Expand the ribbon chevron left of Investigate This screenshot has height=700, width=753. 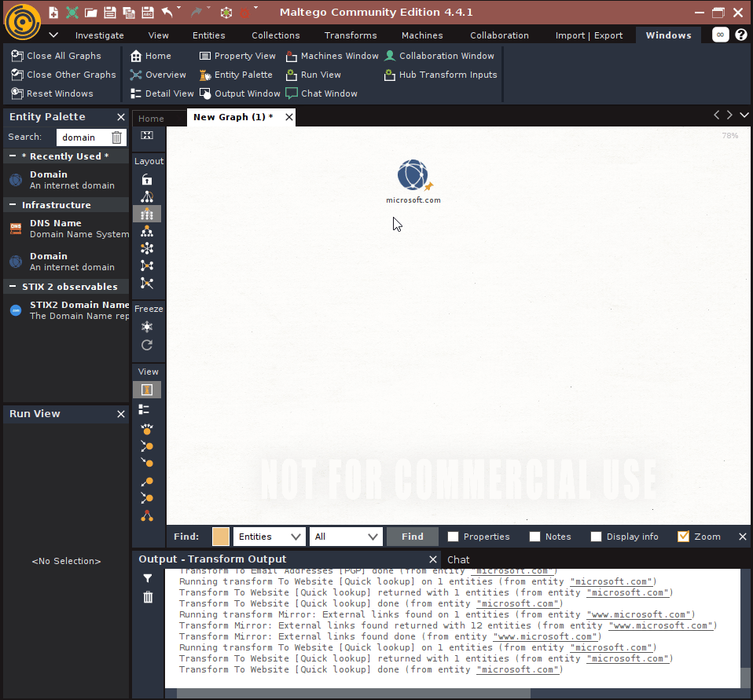(x=53, y=35)
